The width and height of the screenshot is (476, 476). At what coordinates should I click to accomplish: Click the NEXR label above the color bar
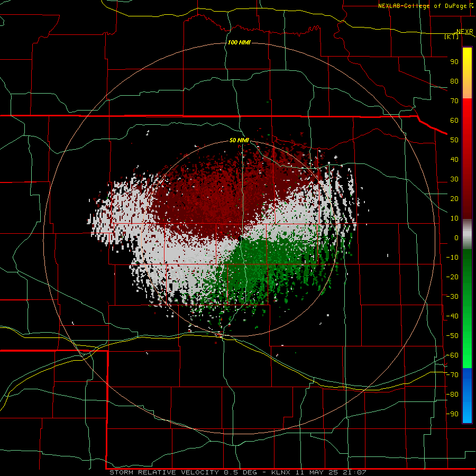[465, 32]
